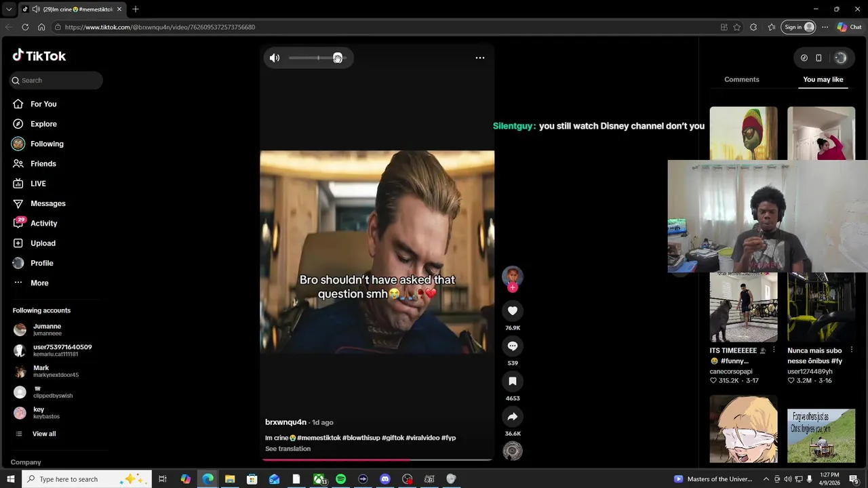This screenshot has height=488, width=868.
Task: Open Nunca mais subo nesse ônibus thumbnail
Action: coord(821,307)
